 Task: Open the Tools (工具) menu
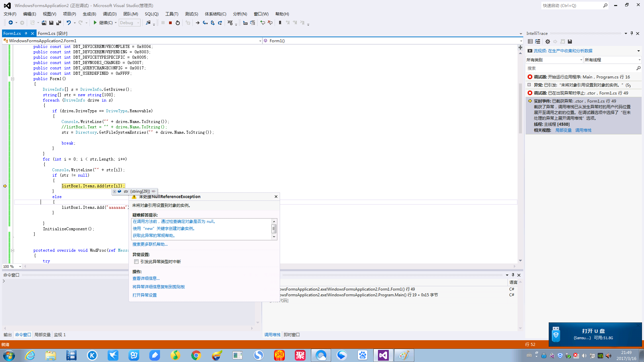coord(172,14)
